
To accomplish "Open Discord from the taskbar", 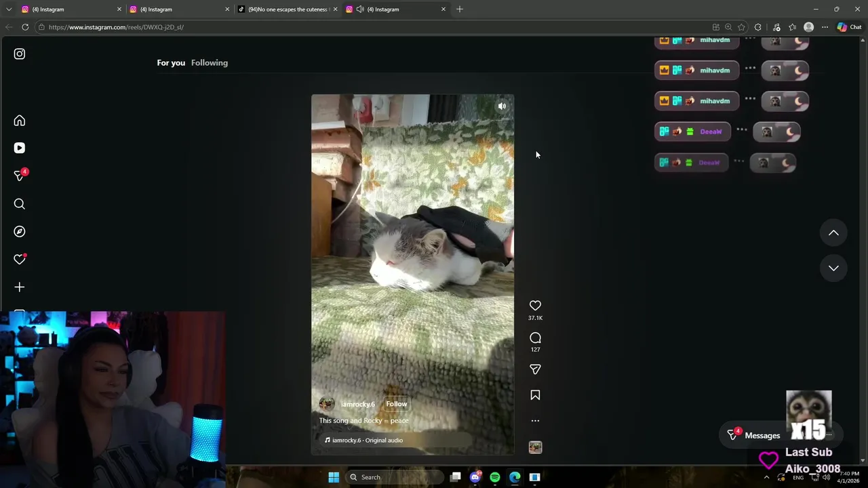I will [475, 477].
